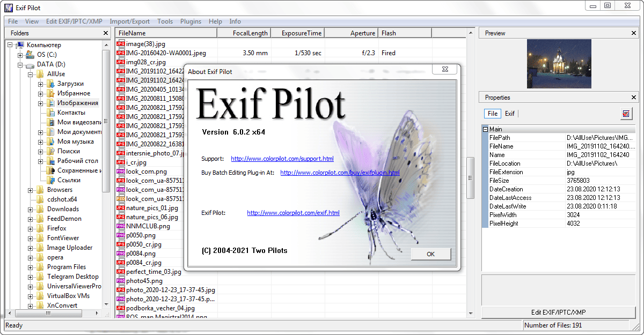Click the PNG icon of NNMCLUB.png

tap(121, 226)
